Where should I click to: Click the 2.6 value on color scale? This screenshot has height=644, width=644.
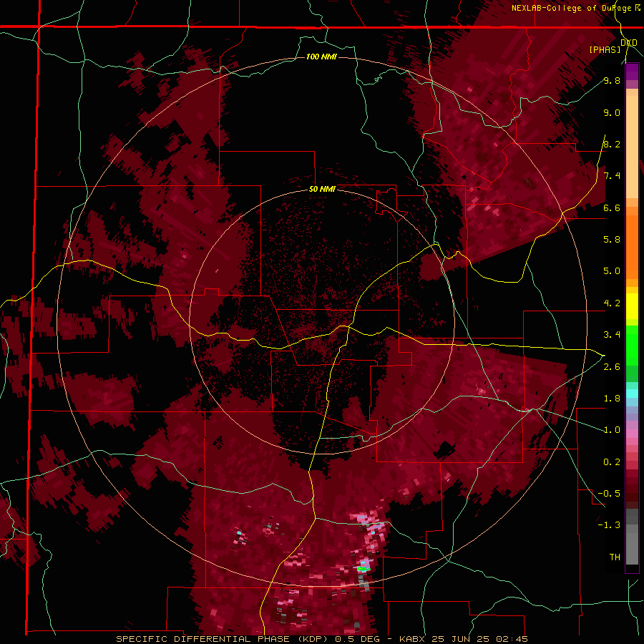pyautogui.click(x=612, y=367)
